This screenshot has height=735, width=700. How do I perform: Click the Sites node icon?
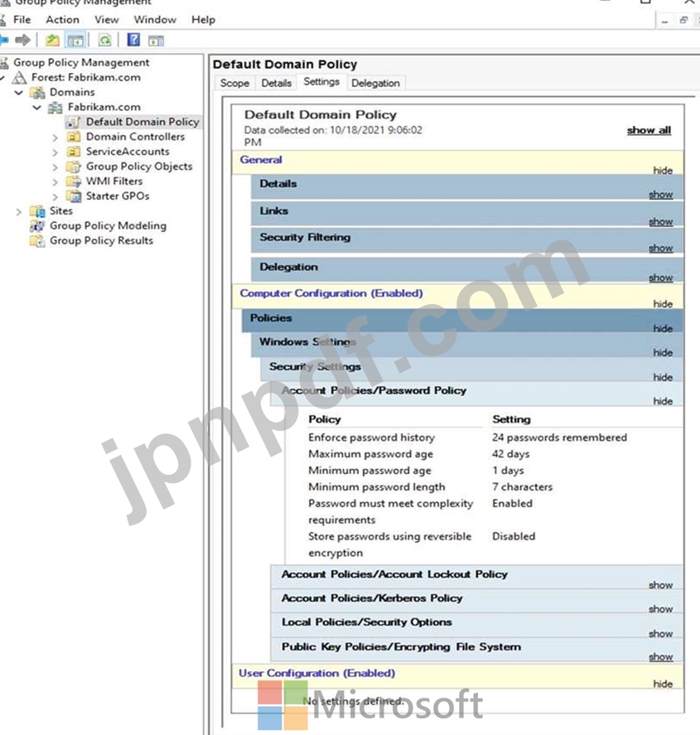[x=37, y=211]
